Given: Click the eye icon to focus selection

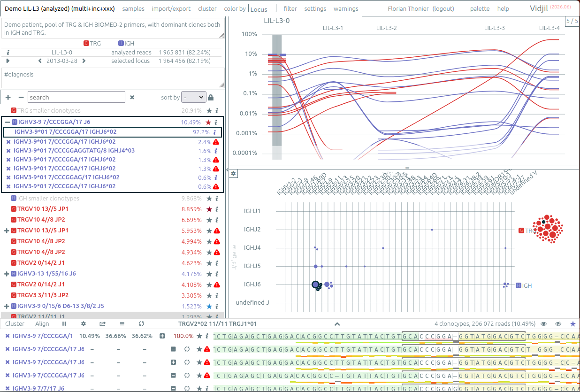Looking at the screenshot, I should pos(544,324).
